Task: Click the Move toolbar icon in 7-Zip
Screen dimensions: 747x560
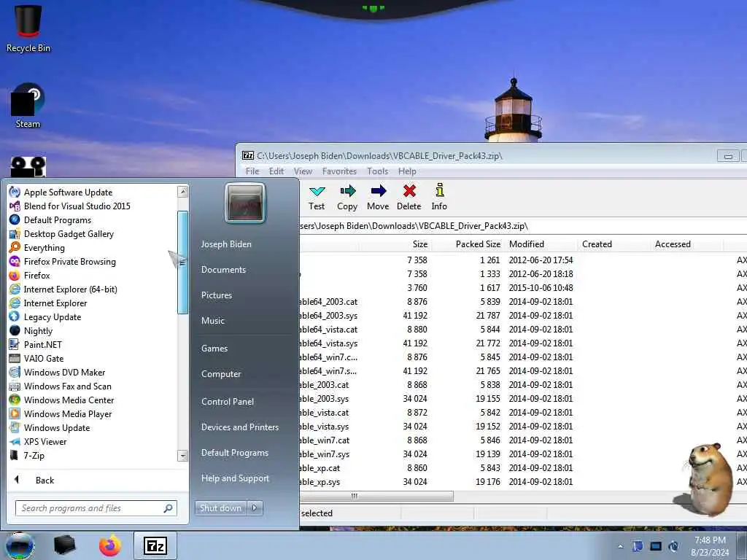Action: click(379, 192)
